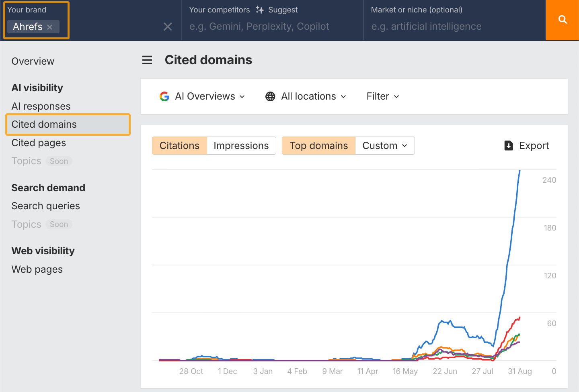Select the Top domains toggle
This screenshot has height=392, width=579.
point(318,145)
